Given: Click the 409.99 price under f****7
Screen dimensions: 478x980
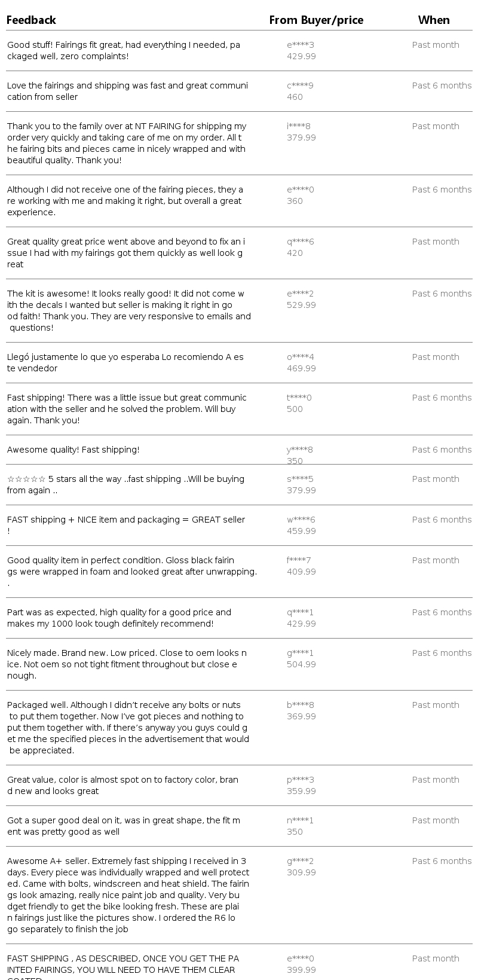Looking at the screenshot, I should point(301,572).
